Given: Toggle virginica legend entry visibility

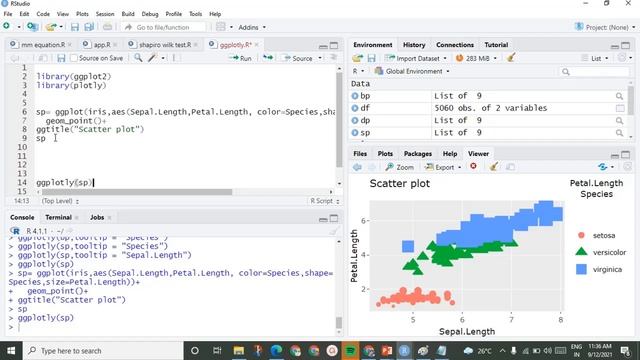Looking at the screenshot, I should 599,269.
